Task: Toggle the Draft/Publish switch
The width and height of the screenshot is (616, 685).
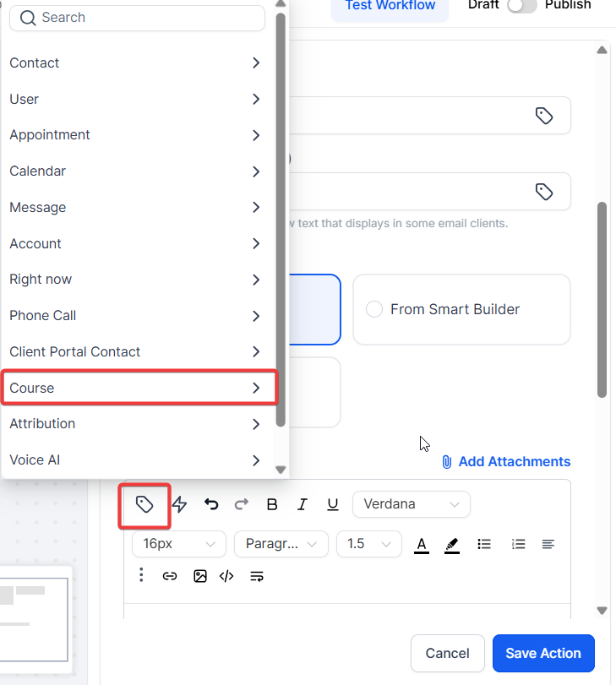Action: [x=521, y=5]
